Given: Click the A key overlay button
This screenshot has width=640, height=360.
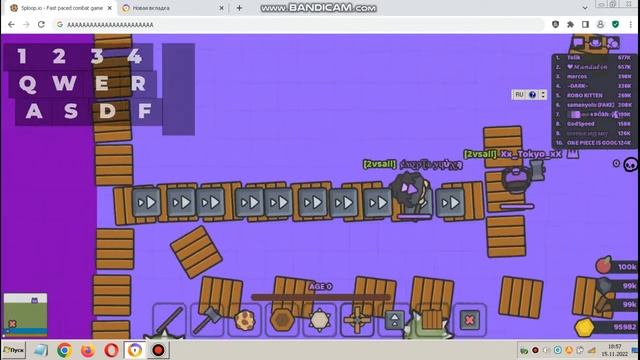Looking at the screenshot, I should point(34,111).
